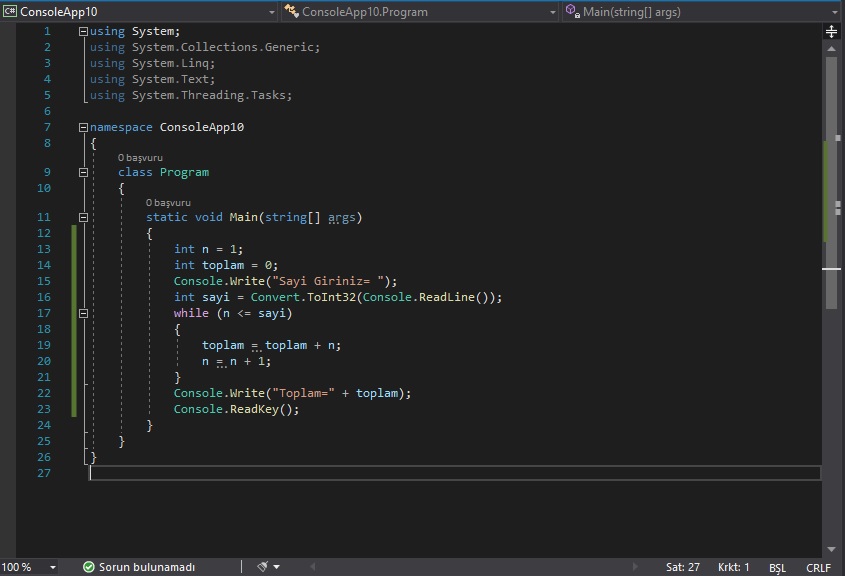The width and height of the screenshot is (845, 576).
Task: Open the ConsoleApp10 project dropdown
Action: 272,12
